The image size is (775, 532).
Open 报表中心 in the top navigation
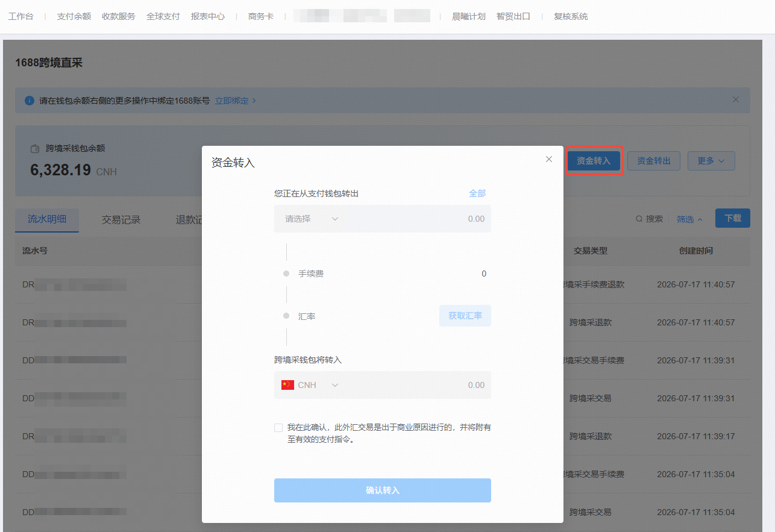pos(208,16)
